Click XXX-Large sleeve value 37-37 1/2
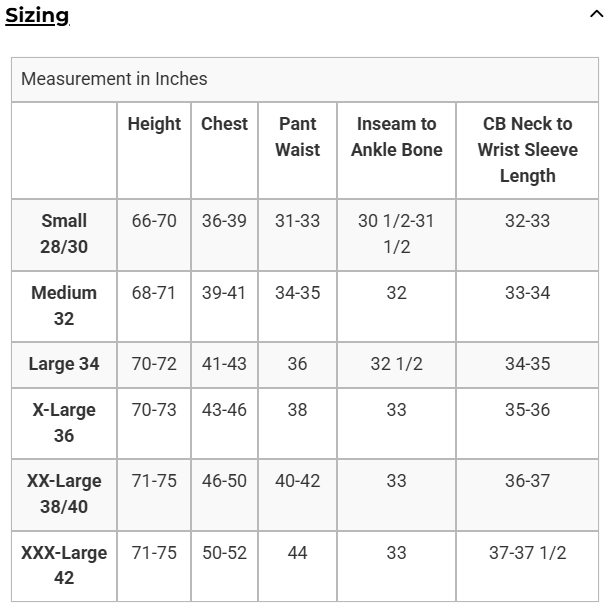Viewport: 614px width, 612px height. (527, 553)
